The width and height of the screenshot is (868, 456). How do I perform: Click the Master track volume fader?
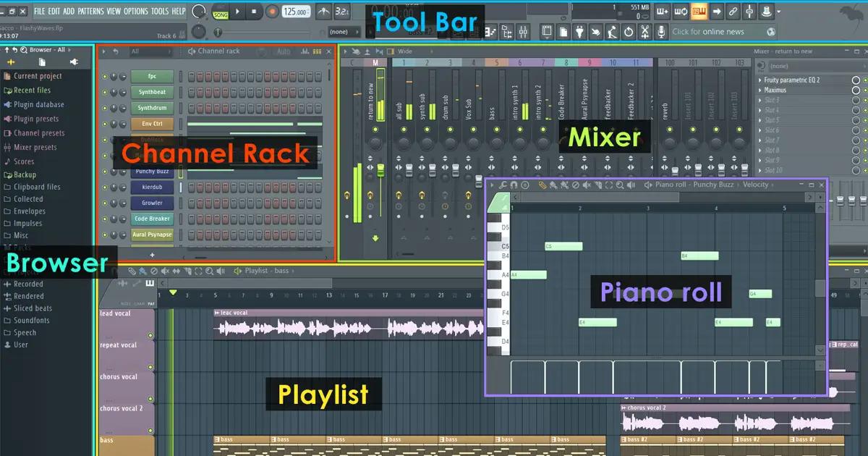[x=380, y=169]
